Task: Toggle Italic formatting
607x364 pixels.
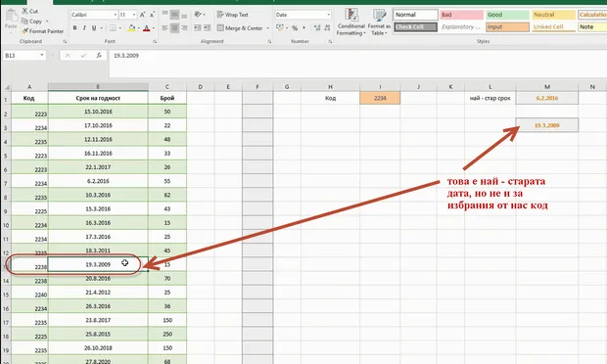Action: 84,27
